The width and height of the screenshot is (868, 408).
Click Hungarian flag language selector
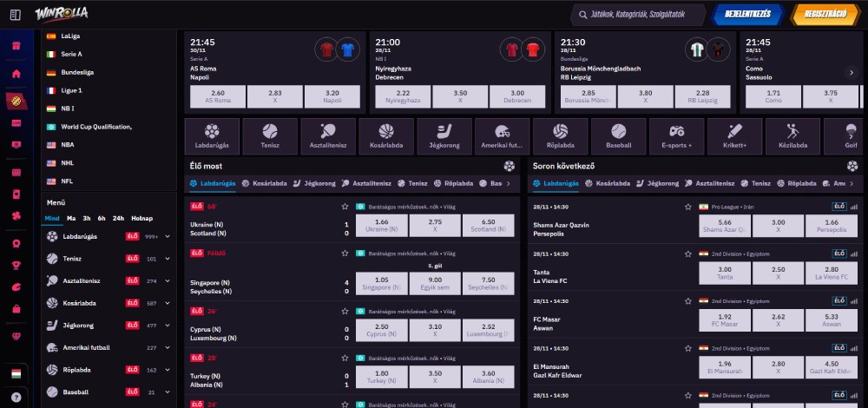pyautogui.click(x=16, y=373)
